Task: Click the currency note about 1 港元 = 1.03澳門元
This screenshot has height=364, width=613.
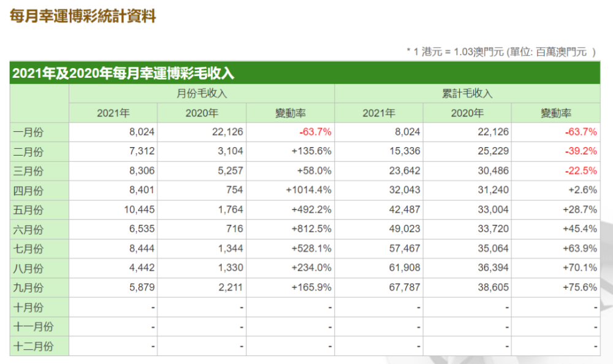Action: 501,51
